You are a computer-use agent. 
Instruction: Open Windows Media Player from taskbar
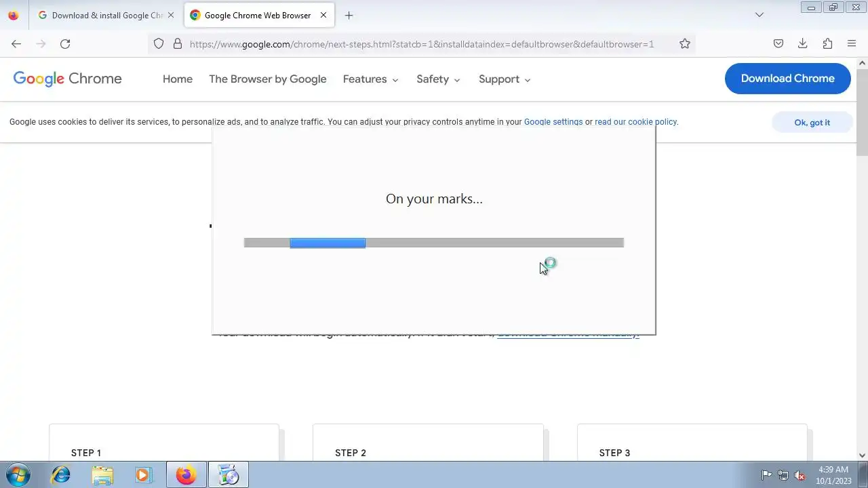point(143,475)
